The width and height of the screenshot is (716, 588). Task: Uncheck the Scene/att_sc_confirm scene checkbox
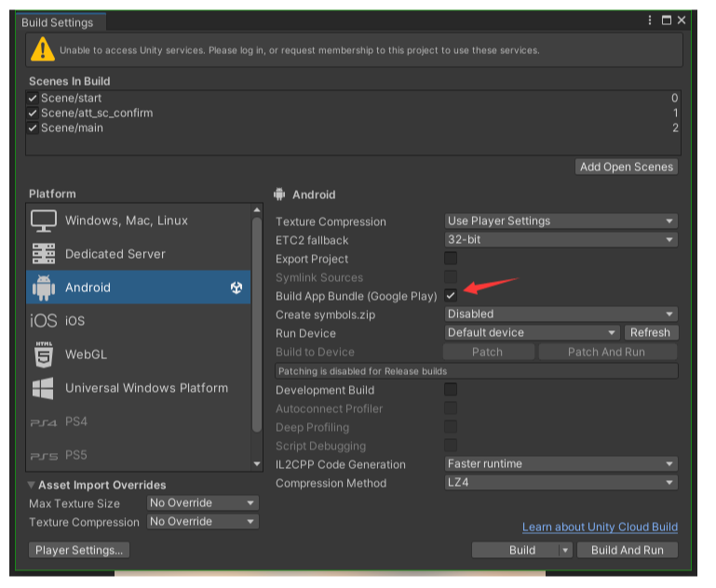click(33, 114)
